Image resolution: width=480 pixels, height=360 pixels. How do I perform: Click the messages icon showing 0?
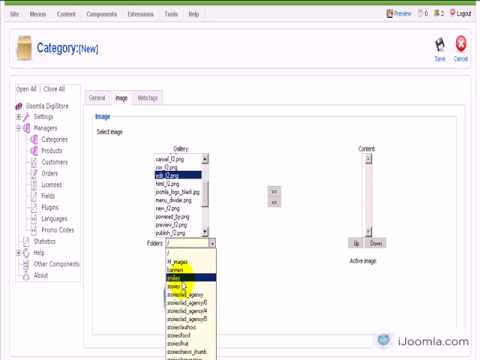coord(420,13)
